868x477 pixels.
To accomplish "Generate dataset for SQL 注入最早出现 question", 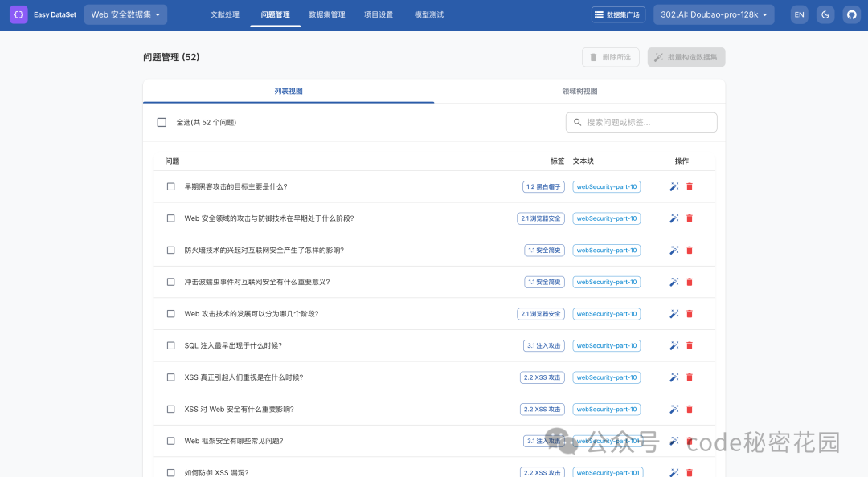I will [674, 346].
